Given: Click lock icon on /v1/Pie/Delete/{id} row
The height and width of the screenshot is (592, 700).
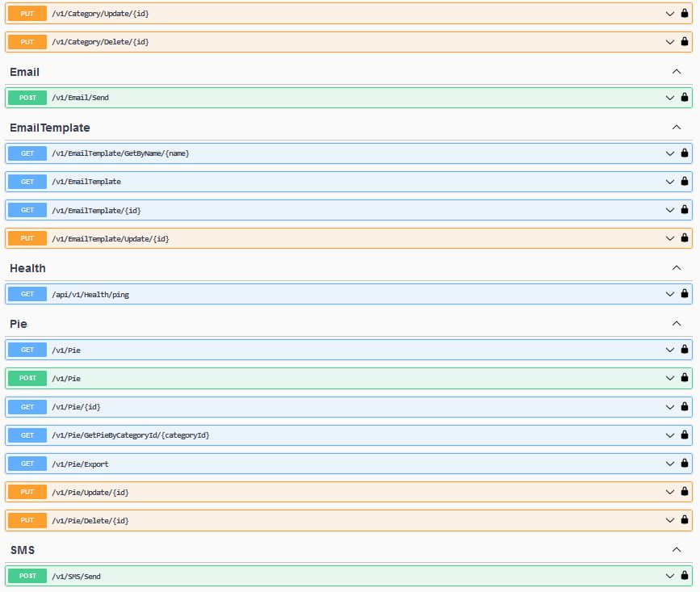Looking at the screenshot, I should click(x=685, y=520).
